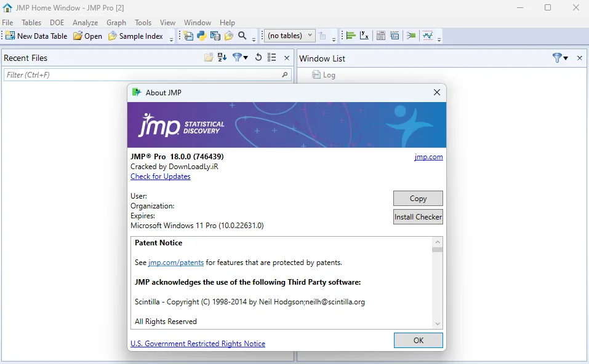This screenshot has width=589, height=364.
Task: Click the Python script icon
Action: [202, 36]
